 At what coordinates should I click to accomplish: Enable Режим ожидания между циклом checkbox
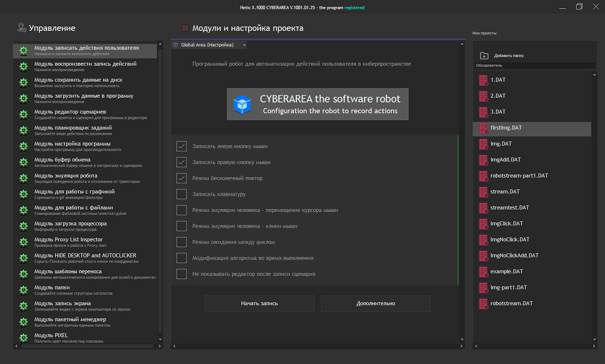pyautogui.click(x=181, y=242)
